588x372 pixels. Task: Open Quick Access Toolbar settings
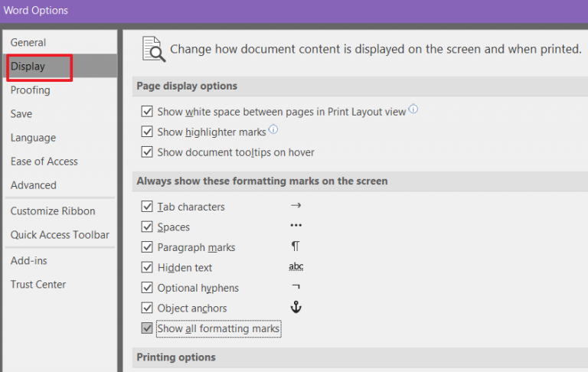point(60,235)
